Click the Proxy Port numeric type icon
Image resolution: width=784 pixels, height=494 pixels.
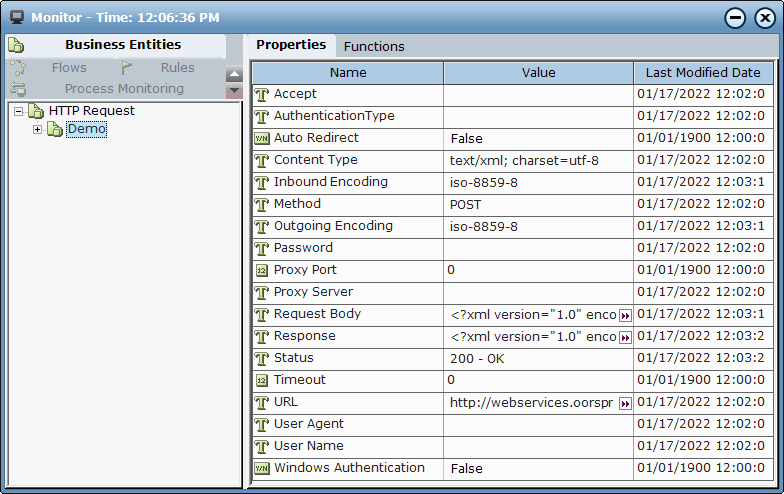click(262, 270)
